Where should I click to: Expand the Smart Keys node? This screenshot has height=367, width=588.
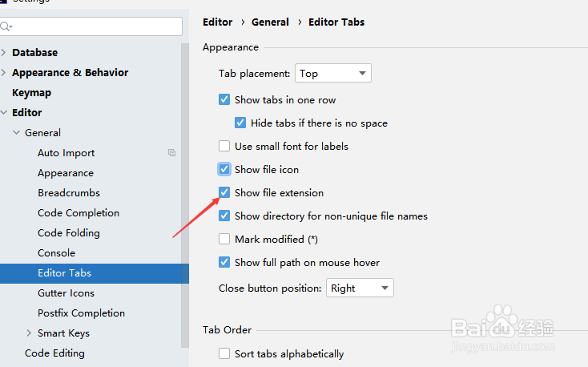(30, 333)
